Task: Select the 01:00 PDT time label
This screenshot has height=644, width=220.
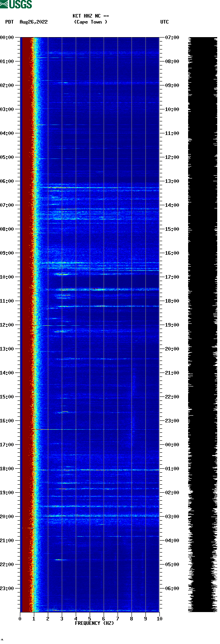Action: pyautogui.click(x=7, y=61)
